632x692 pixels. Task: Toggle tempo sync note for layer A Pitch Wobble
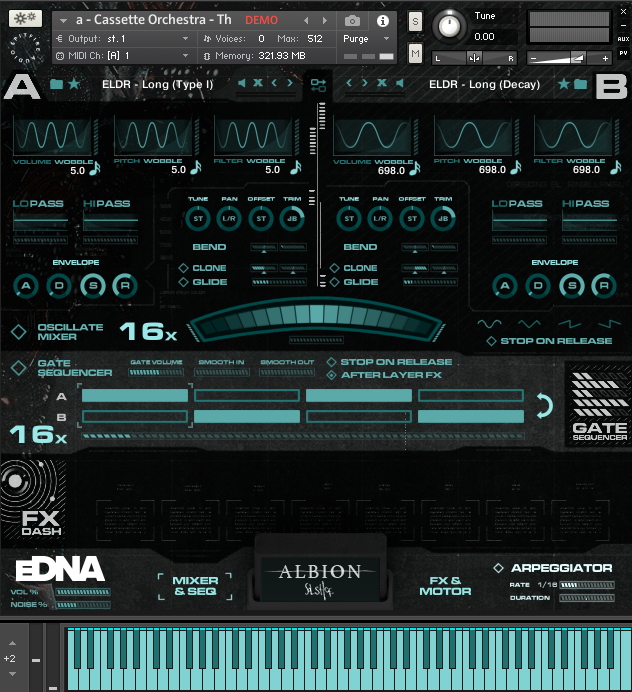196,167
